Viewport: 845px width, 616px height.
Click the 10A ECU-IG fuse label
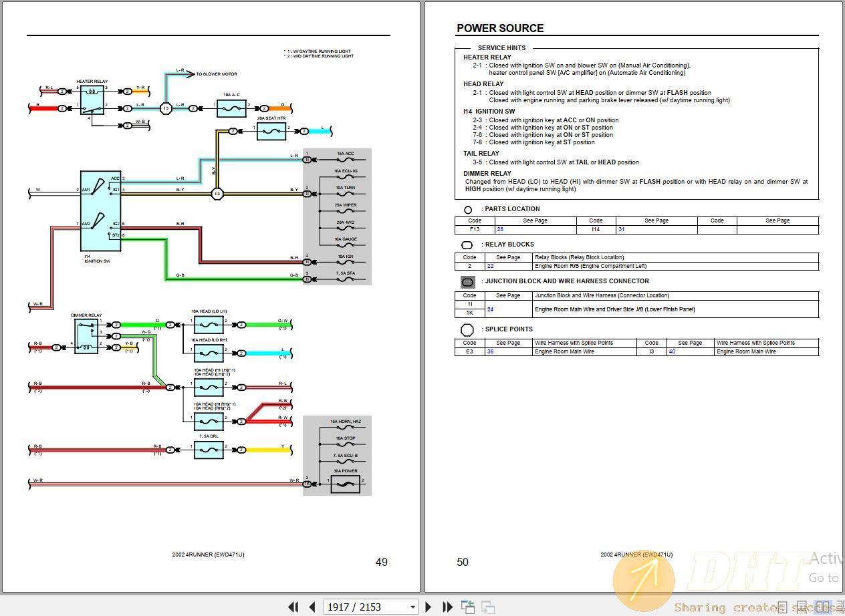click(346, 171)
